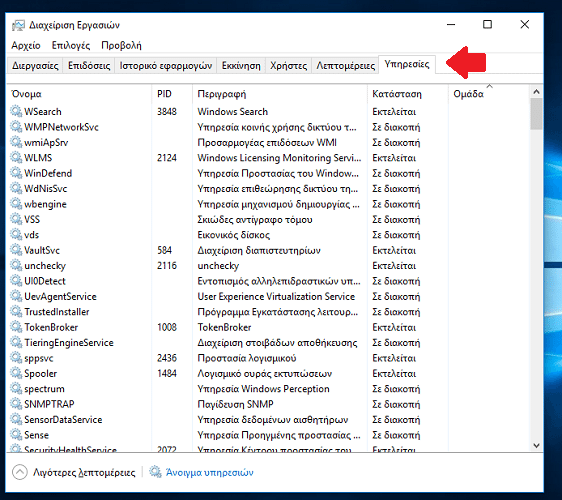Sort by the Περιγραφή column header
Viewport: 562px width, 500px height.
click(x=280, y=94)
